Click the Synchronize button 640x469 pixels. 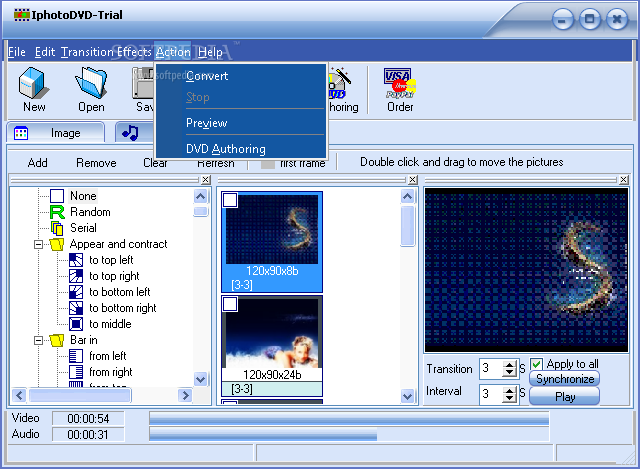click(565, 379)
